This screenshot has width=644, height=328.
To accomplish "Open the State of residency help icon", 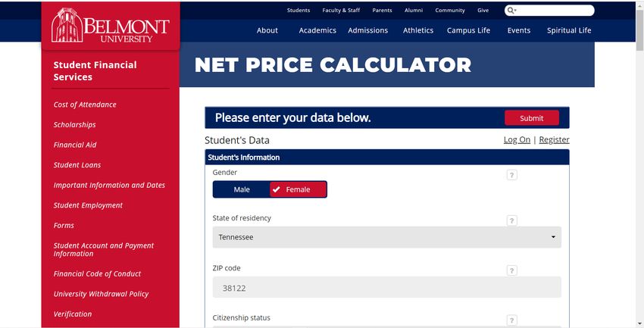I will point(511,220).
